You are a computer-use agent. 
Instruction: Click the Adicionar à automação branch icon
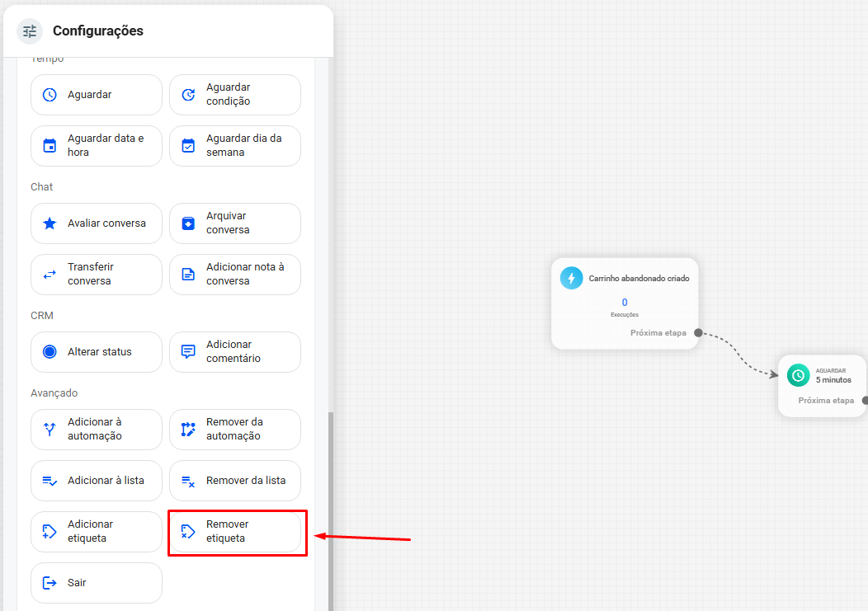coord(50,429)
